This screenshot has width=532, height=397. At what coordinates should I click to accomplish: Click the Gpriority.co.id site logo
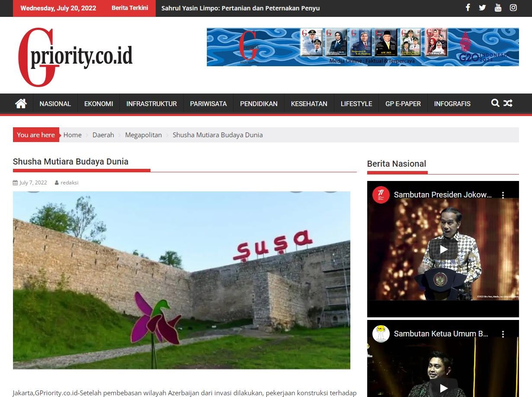tap(75, 57)
